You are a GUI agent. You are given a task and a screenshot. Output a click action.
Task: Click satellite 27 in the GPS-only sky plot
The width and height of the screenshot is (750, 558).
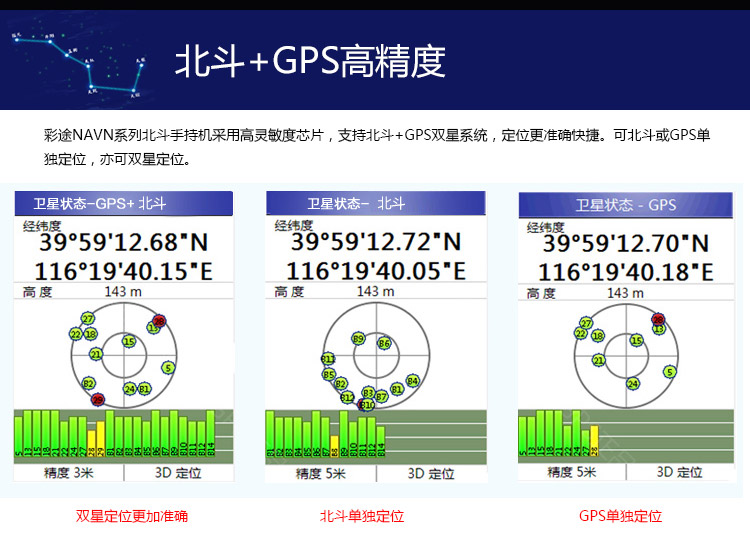tap(586, 323)
